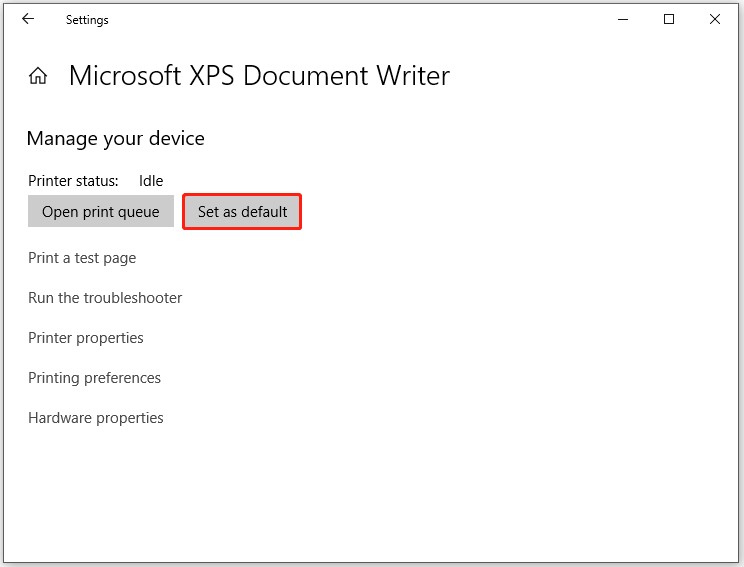Select the Manage your device heading
The width and height of the screenshot is (744, 567).
(115, 139)
